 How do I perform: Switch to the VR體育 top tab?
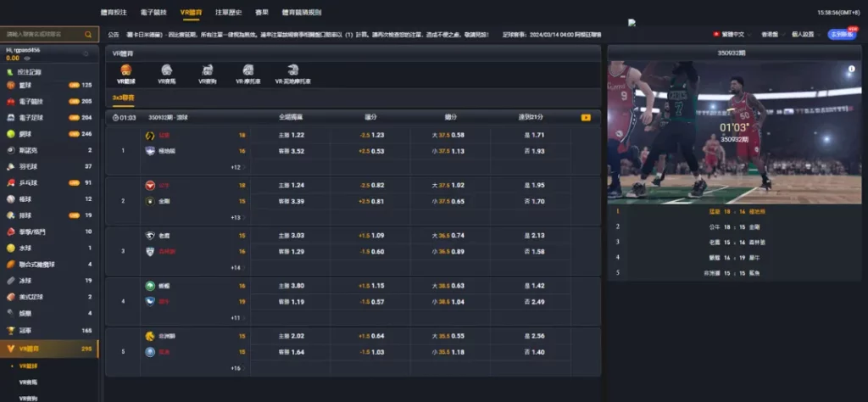[191, 12]
